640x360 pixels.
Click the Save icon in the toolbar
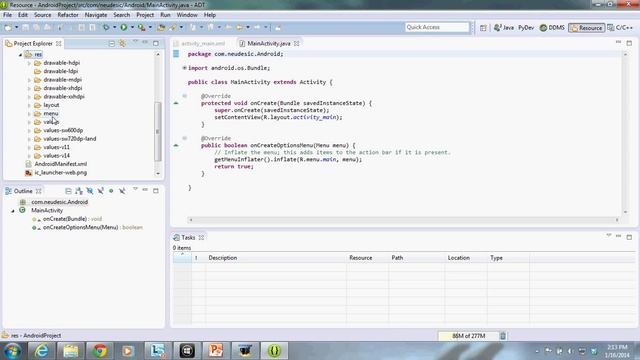coord(25,27)
